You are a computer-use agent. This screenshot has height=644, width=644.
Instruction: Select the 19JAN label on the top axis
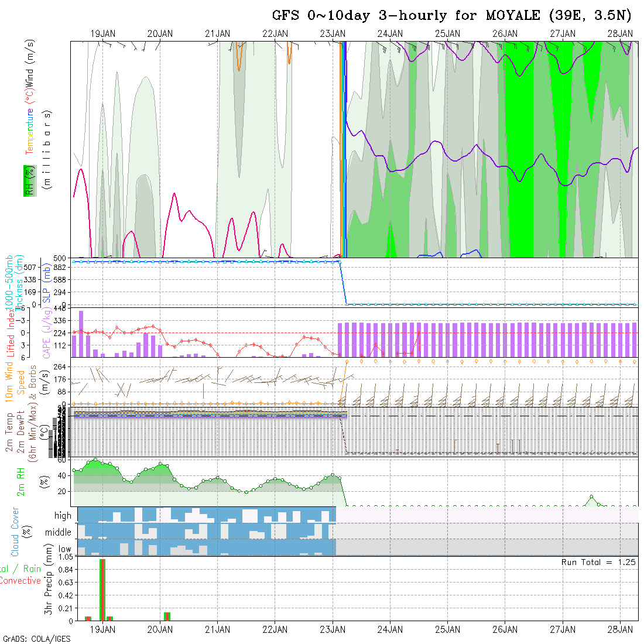click(x=103, y=34)
